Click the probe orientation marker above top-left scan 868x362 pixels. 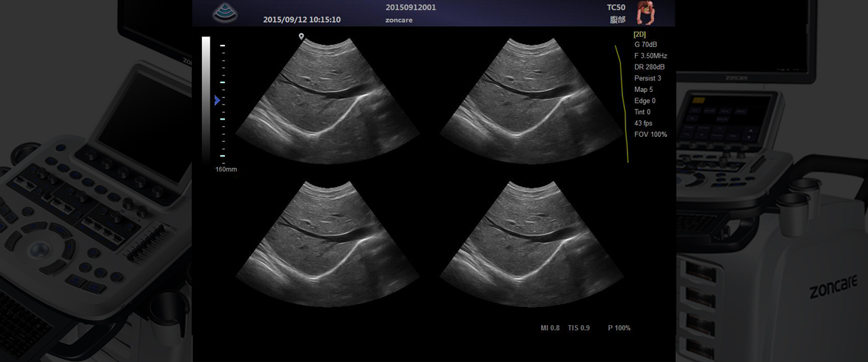click(301, 36)
